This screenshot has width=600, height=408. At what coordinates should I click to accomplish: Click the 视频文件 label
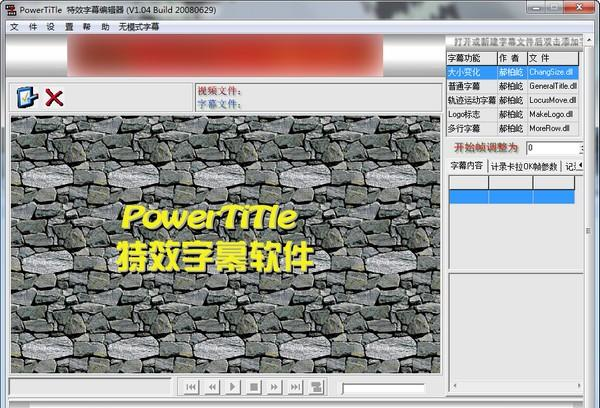[x=220, y=91]
